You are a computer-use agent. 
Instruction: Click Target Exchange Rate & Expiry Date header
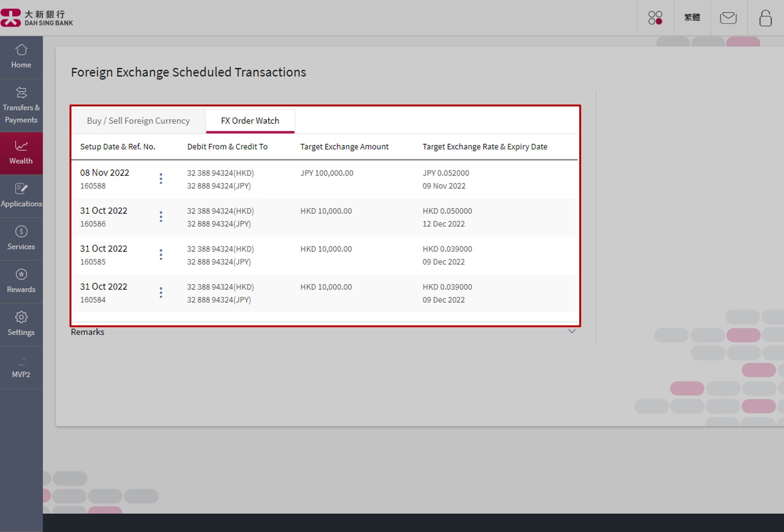pyautogui.click(x=485, y=147)
